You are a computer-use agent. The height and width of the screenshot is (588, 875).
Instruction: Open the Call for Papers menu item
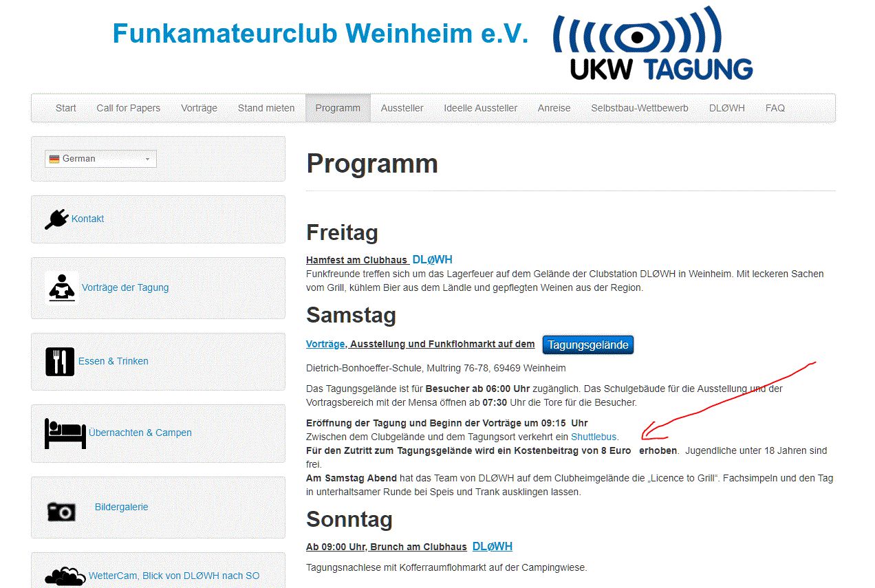point(128,108)
